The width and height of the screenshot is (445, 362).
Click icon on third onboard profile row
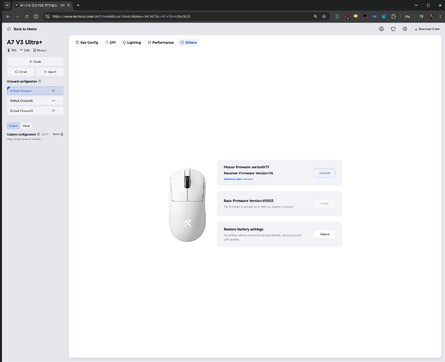click(53, 111)
